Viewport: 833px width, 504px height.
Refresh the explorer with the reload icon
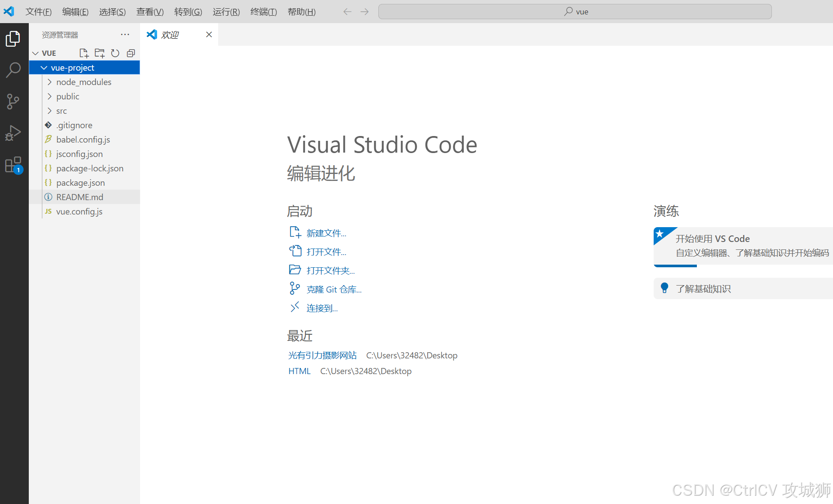pyautogui.click(x=115, y=53)
